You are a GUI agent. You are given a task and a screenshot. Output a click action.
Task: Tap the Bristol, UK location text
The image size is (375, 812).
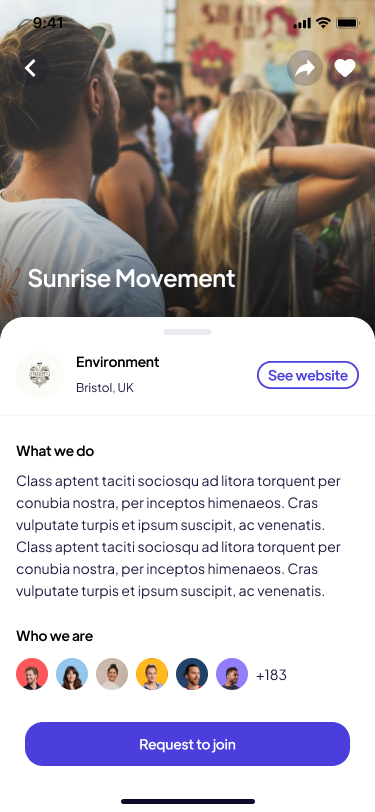point(105,388)
